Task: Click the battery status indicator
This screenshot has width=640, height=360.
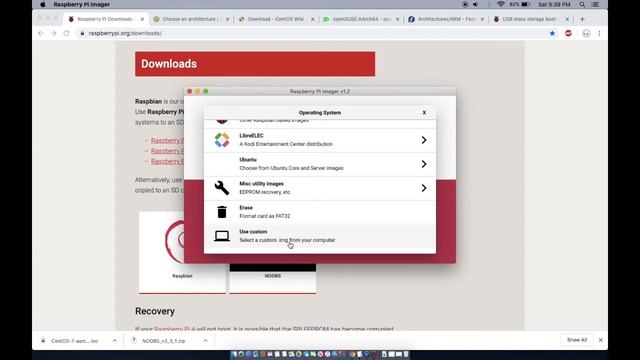Action: pyautogui.click(x=520, y=4)
